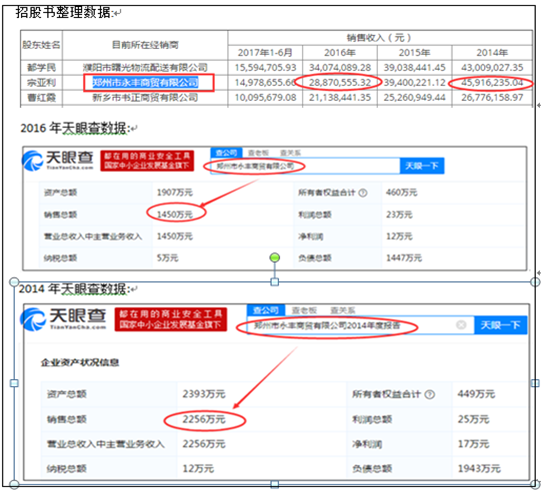Click the header cell 目前所在经销商
Screen dimensions: 541x490
[x=145, y=45]
